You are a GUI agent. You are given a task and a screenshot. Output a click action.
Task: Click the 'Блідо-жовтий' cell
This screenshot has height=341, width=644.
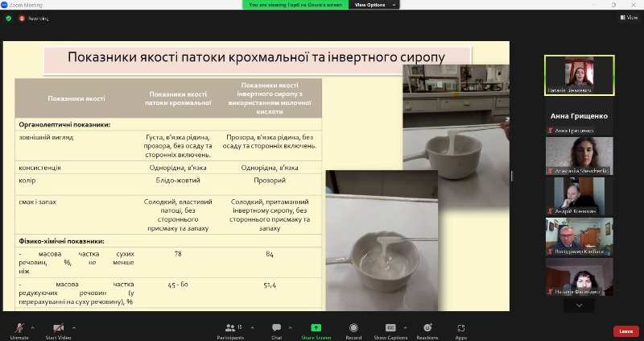(178, 181)
